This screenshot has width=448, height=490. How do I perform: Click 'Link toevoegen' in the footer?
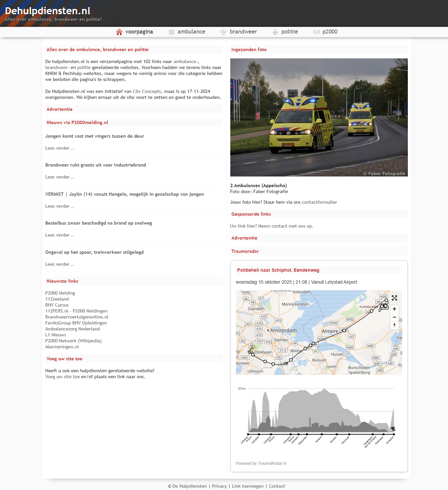pyautogui.click(x=248, y=486)
